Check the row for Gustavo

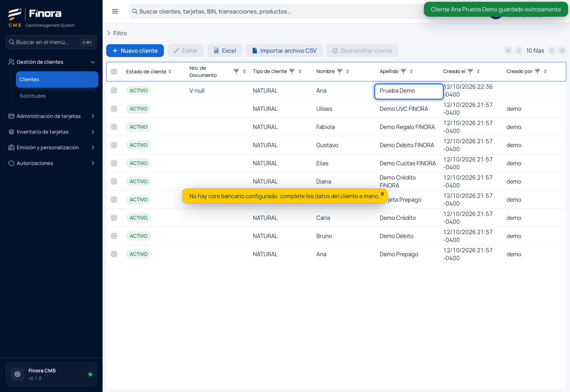(114, 145)
